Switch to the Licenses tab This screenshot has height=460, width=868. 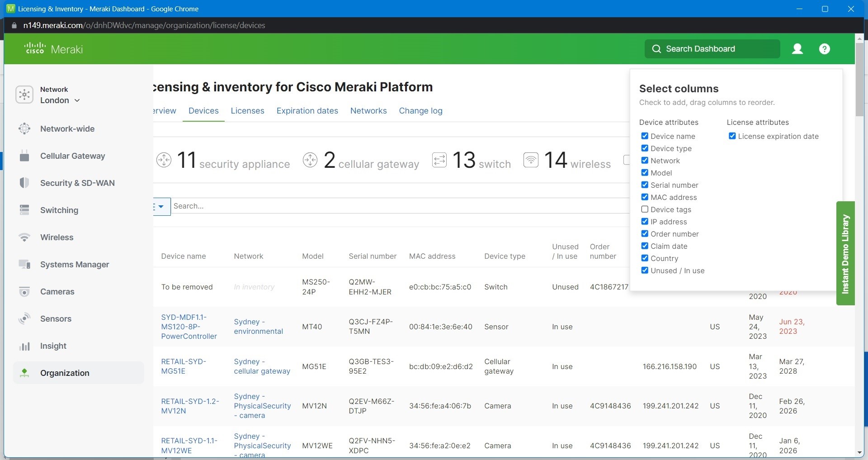247,111
